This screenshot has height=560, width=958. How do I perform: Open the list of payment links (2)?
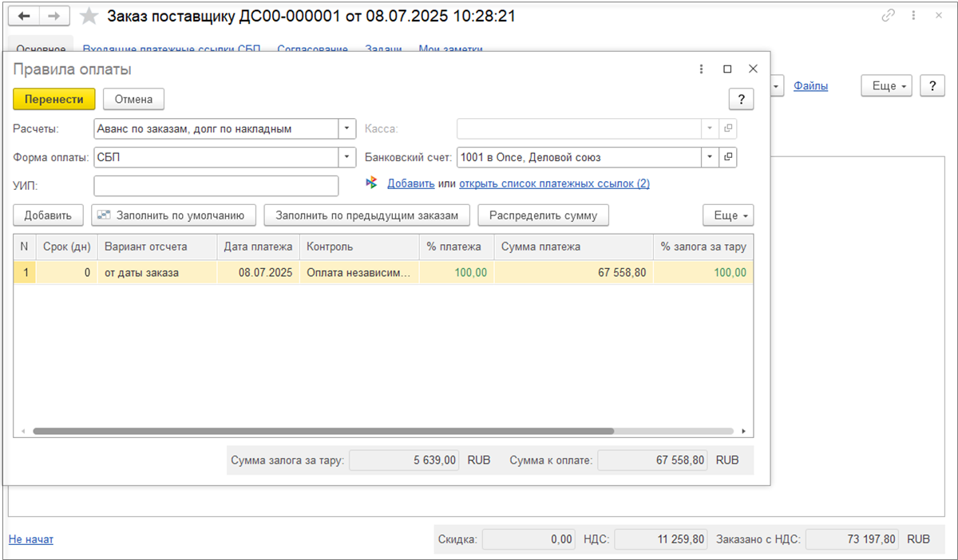(554, 183)
